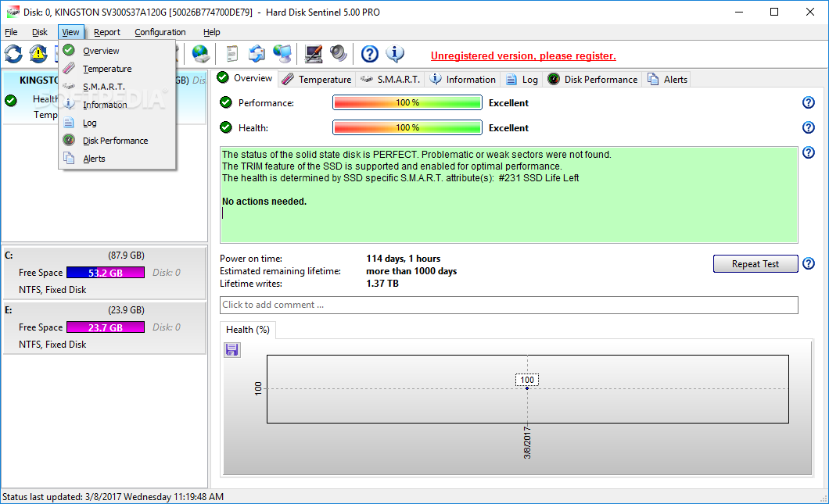This screenshot has height=504, width=829.
Task: Click the 'Click to add comment' field
Action: pos(508,305)
